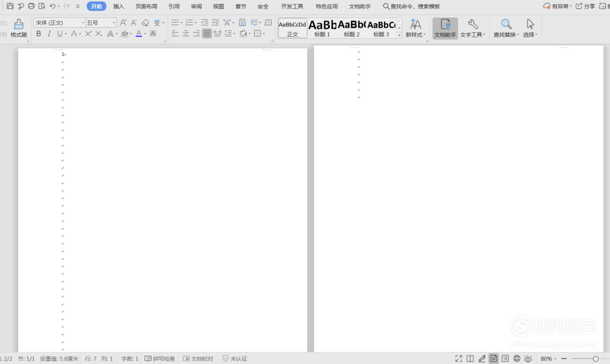Image resolution: width=610 pixels, height=364 pixels.
Task: Switch to the 开发工具 tab
Action: 292,6
